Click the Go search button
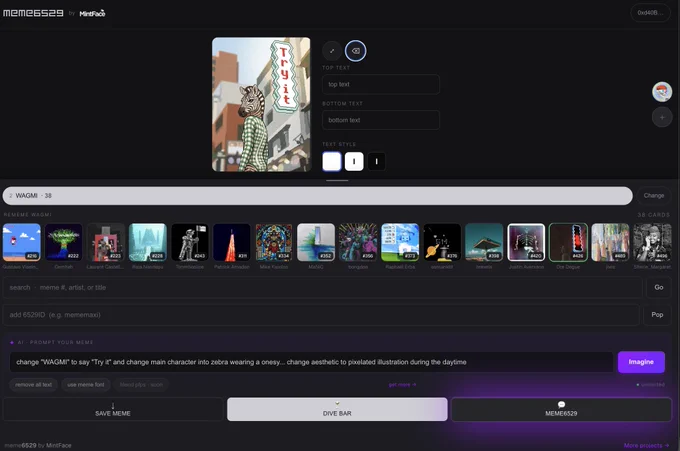 pos(659,288)
